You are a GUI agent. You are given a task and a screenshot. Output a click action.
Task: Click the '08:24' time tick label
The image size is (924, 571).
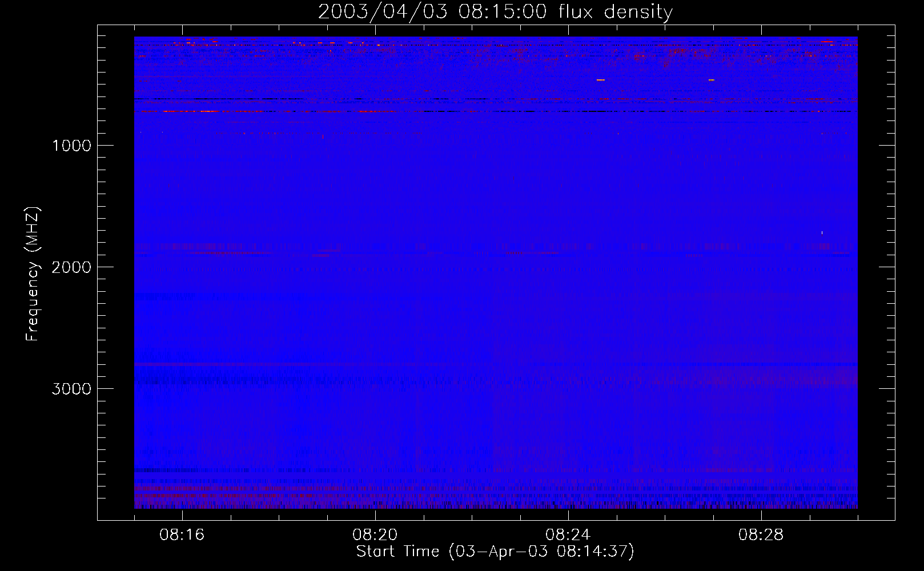click(568, 535)
